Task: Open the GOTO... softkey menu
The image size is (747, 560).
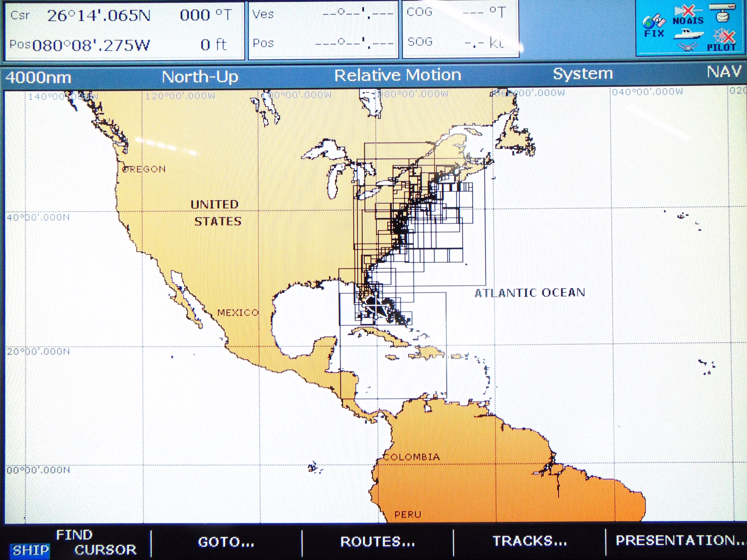Action: click(226, 542)
